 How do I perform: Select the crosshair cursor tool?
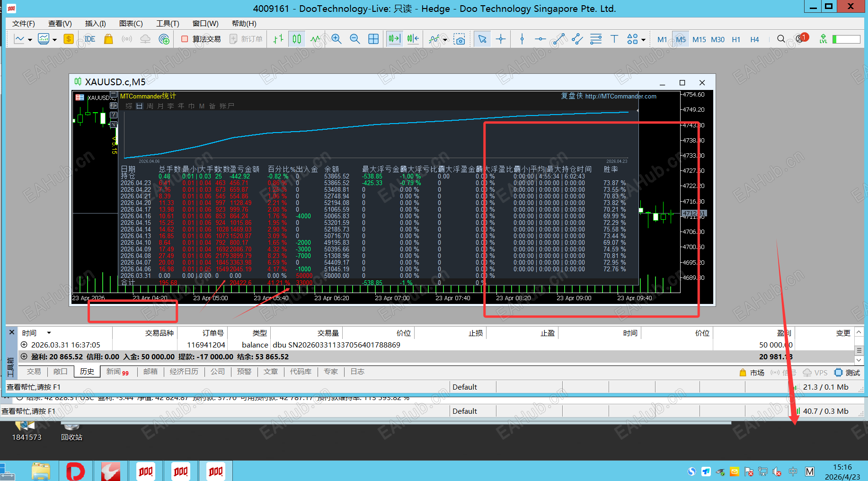tap(501, 39)
